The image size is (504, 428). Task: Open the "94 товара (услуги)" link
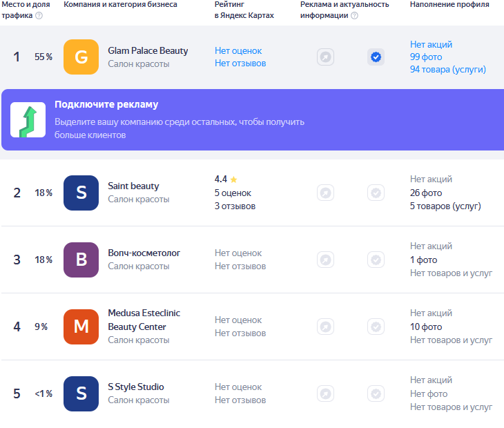(448, 70)
